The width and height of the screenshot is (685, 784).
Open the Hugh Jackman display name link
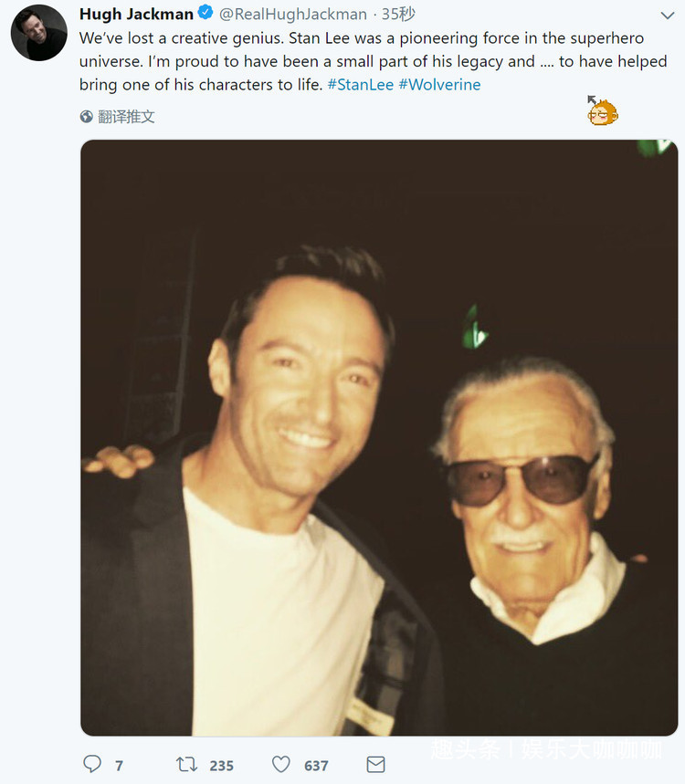point(136,14)
